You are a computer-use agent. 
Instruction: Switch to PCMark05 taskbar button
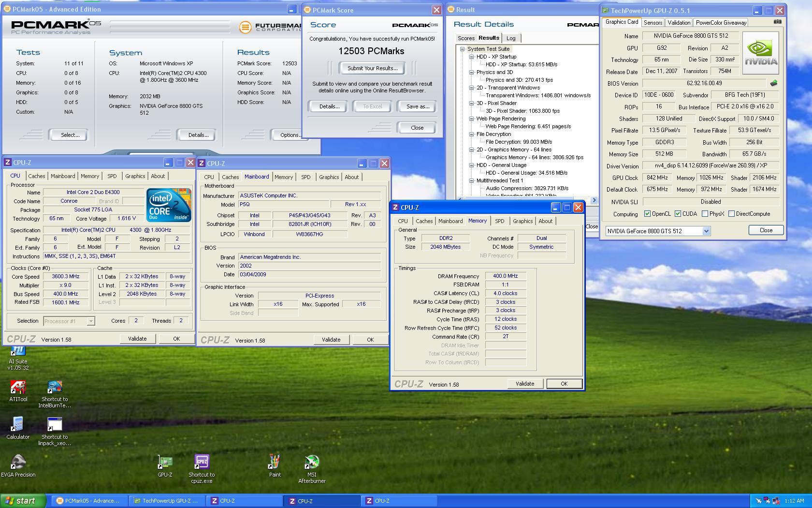pos(90,501)
